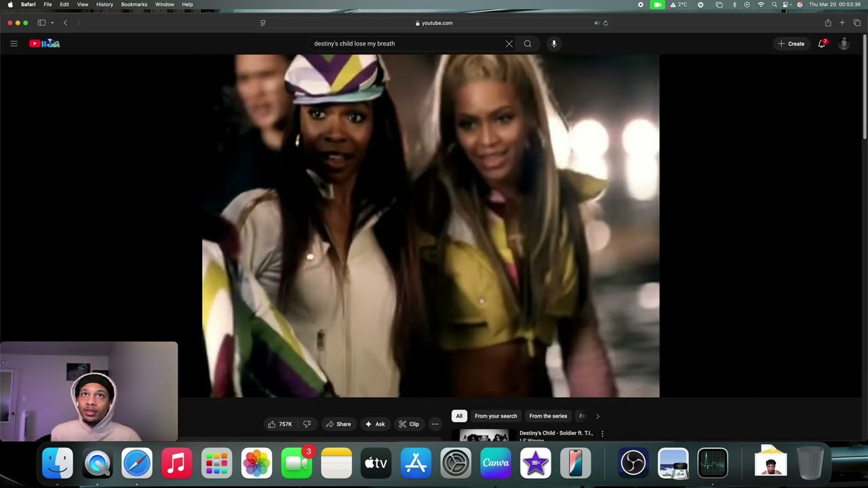Screen dimensions: 868x488
Task: Open Control Center from the menu bar
Action: 787,5
